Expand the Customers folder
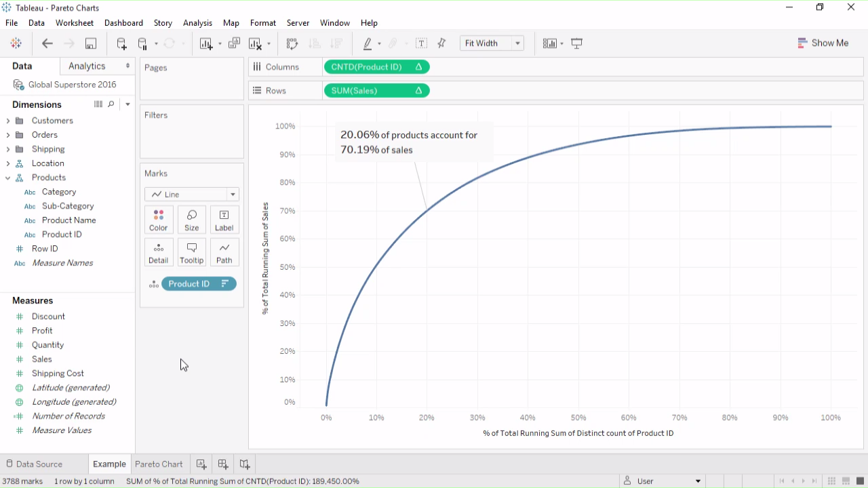 click(x=8, y=121)
